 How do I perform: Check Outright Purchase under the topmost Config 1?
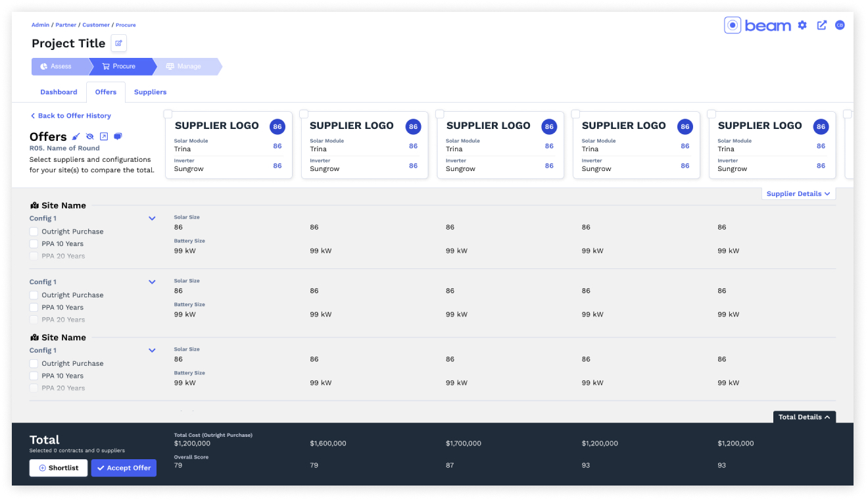tap(34, 232)
